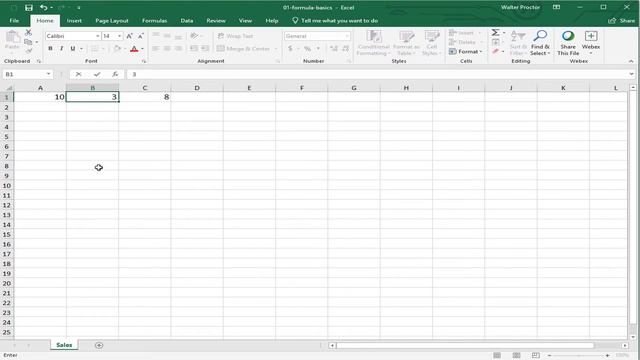640x360 pixels.
Task: Click the Find & Select magnifier icon
Action: click(x=540, y=36)
